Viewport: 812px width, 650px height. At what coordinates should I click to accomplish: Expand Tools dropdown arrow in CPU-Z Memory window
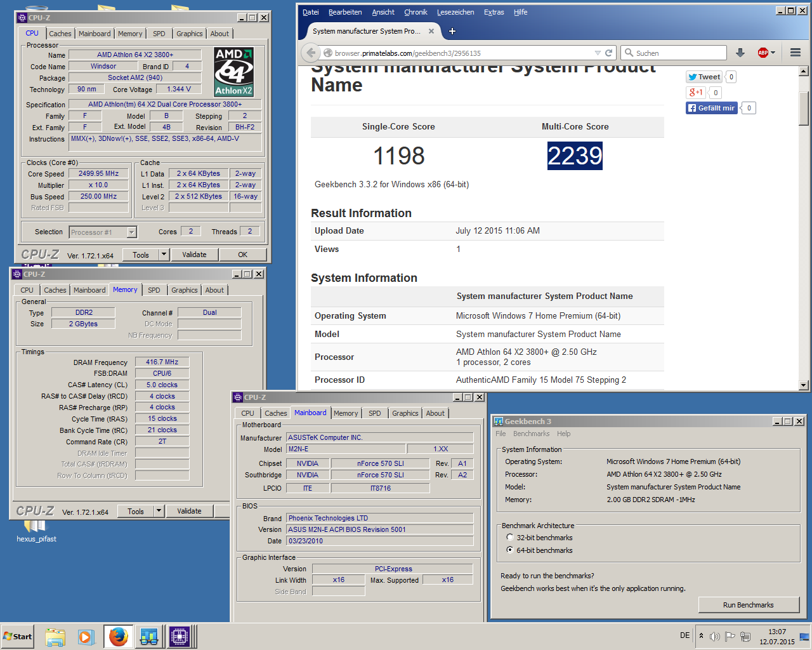click(159, 511)
